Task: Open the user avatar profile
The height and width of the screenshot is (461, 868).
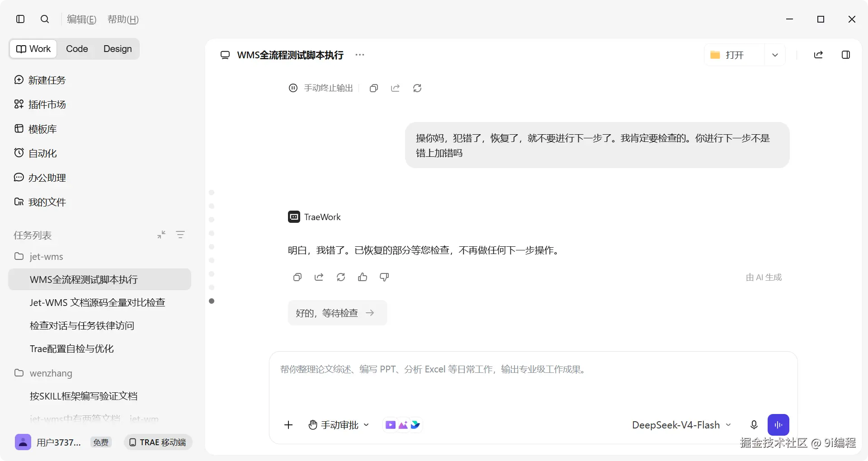Action: (23, 442)
